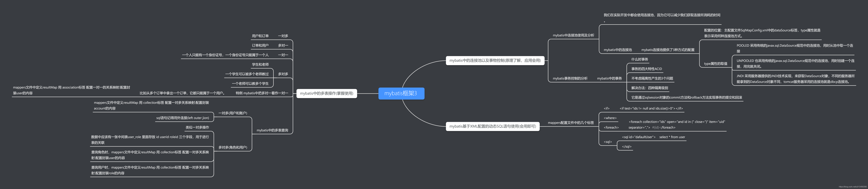868x189 pixels.
Task: Select node 'mybatis中的多表操作(掌握使用)'
Action: click(x=326, y=93)
